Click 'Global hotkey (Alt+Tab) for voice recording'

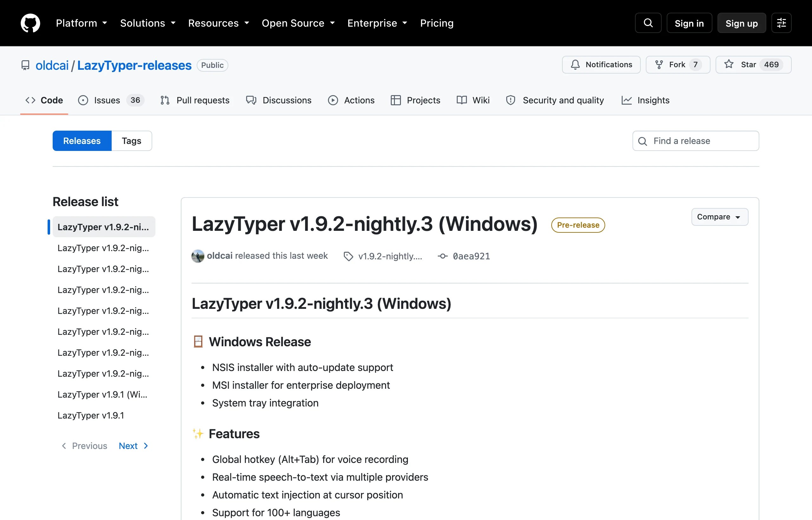(x=310, y=459)
